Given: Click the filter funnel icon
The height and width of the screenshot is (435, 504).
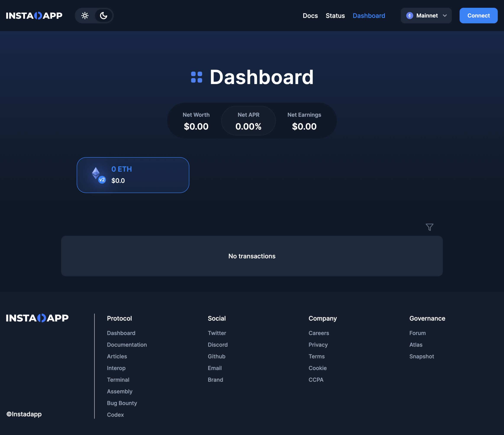Looking at the screenshot, I should (x=429, y=227).
